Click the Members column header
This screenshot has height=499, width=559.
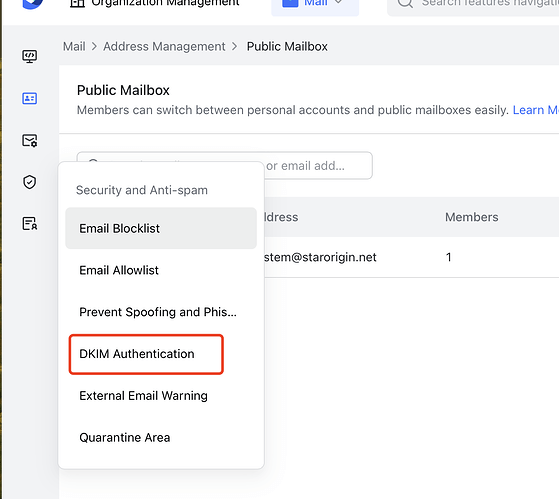pos(472,217)
